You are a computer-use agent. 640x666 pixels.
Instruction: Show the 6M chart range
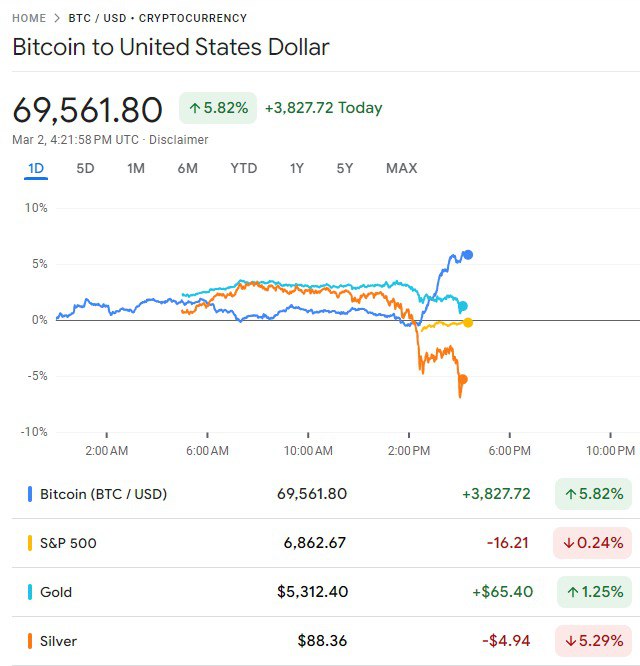click(188, 168)
